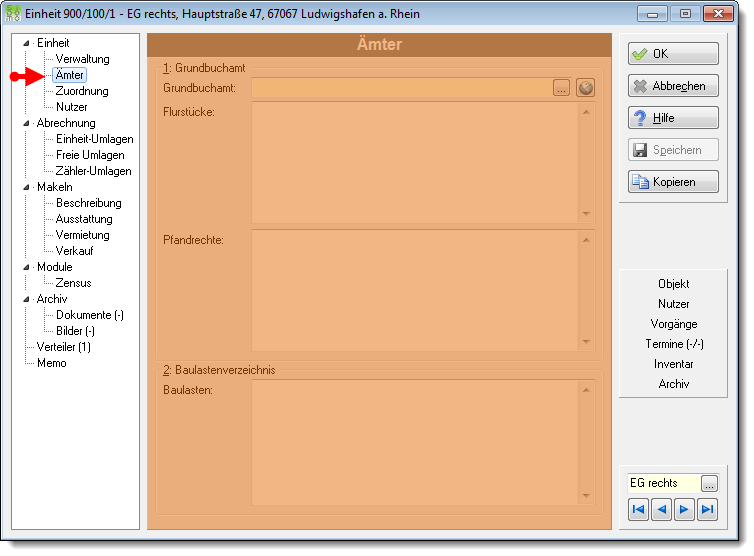754x556 pixels.
Task: Jump to the first unit record
Action: [638, 509]
